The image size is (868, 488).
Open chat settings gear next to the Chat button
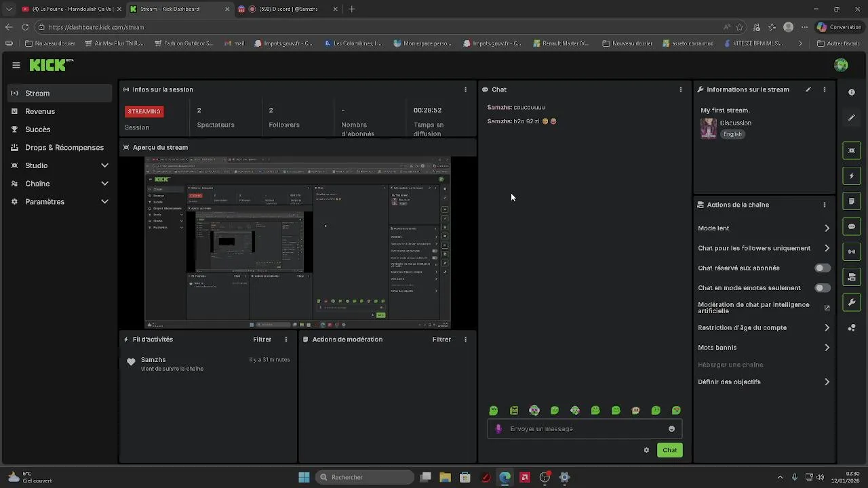(646, 450)
